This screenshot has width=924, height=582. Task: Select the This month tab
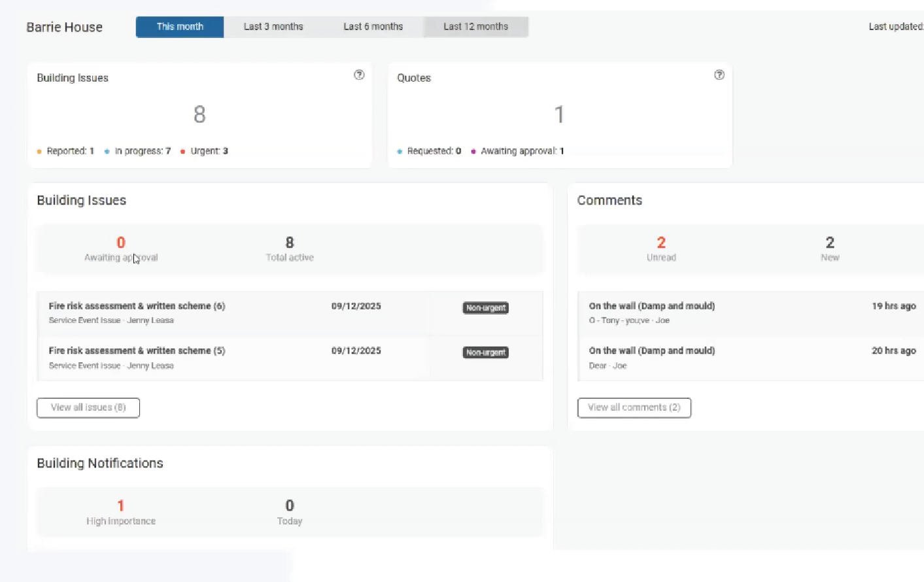click(180, 26)
